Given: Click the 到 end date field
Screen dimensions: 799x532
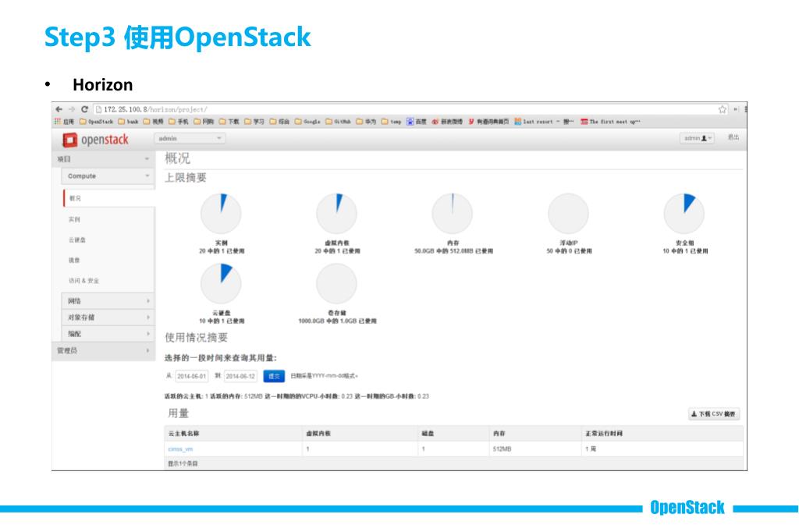Looking at the screenshot, I should click(x=240, y=376).
